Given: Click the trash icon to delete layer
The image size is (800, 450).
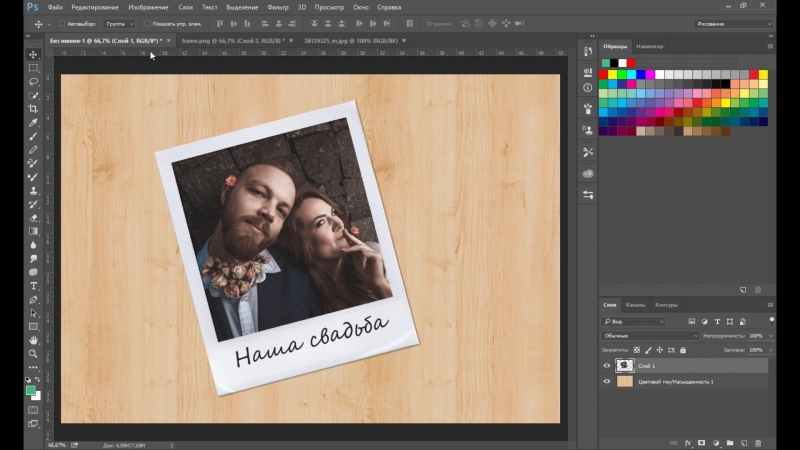Looking at the screenshot, I should (758, 442).
